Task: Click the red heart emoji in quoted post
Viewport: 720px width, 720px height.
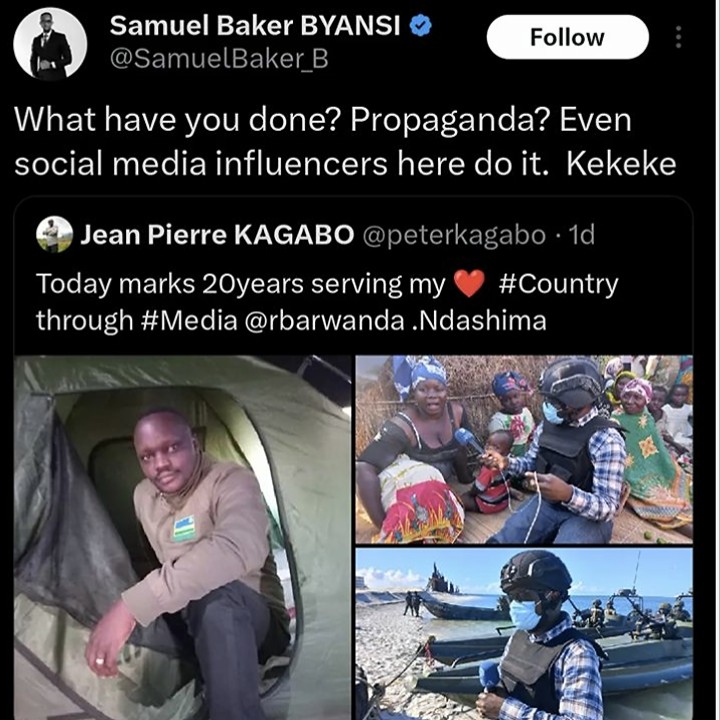Action: (470, 283)
